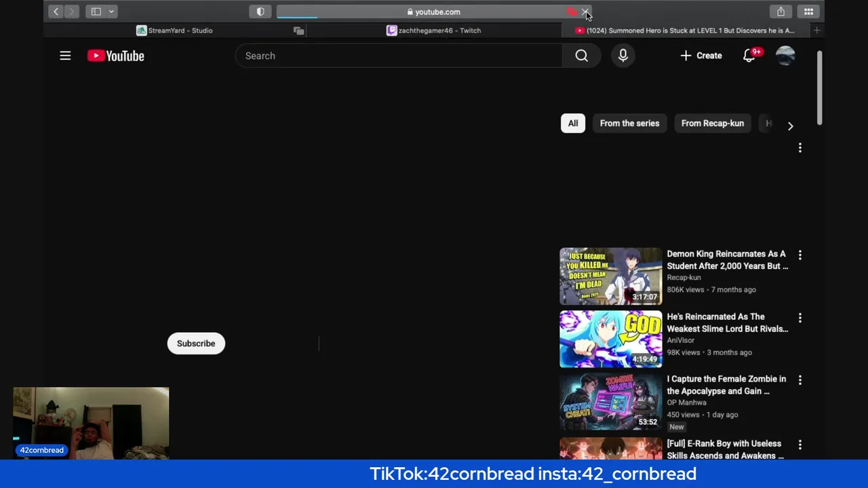This screenshot has width=868, height=488.
Task: Show Safari tab overview grid
Action: pyautogui.click(x=809, y=12)
